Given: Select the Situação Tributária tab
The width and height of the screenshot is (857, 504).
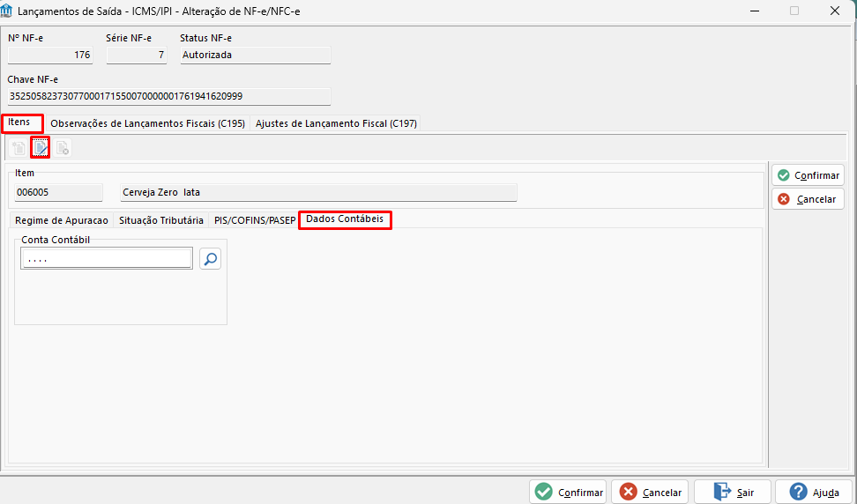Looking at the screenshot, I should tap(161, 220).
